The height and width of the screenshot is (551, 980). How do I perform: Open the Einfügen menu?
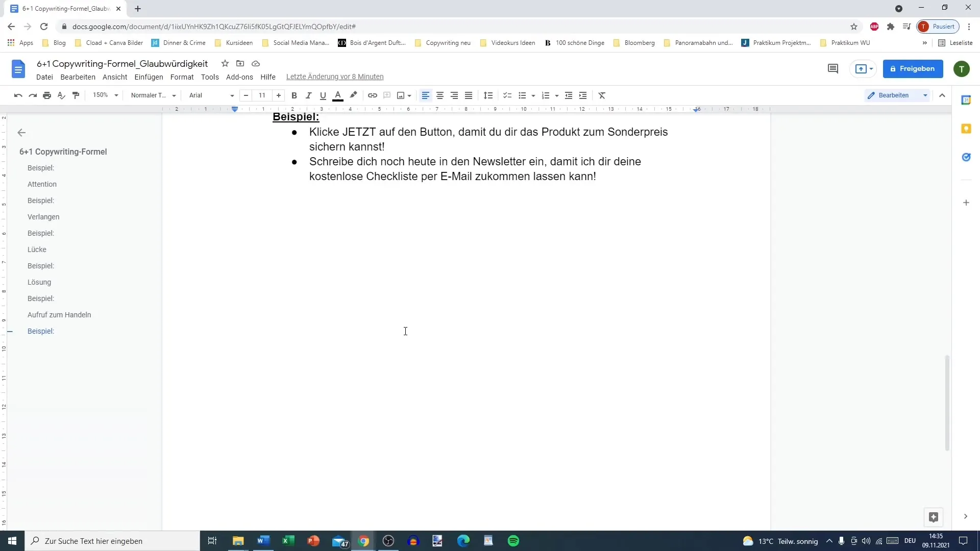click(x=149, y=77)
